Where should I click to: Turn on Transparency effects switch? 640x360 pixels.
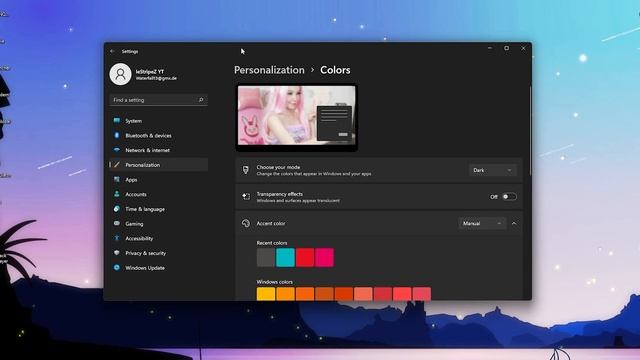click(509, 197)
